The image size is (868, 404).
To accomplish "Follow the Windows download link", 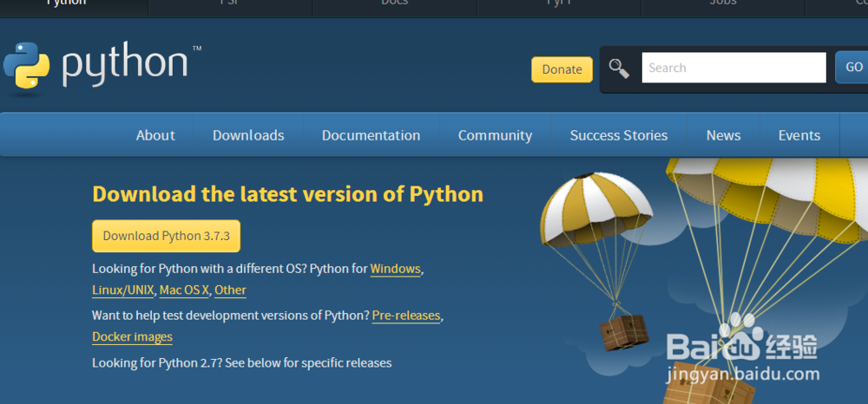I will pyautogui.click(x=395, y=269).
